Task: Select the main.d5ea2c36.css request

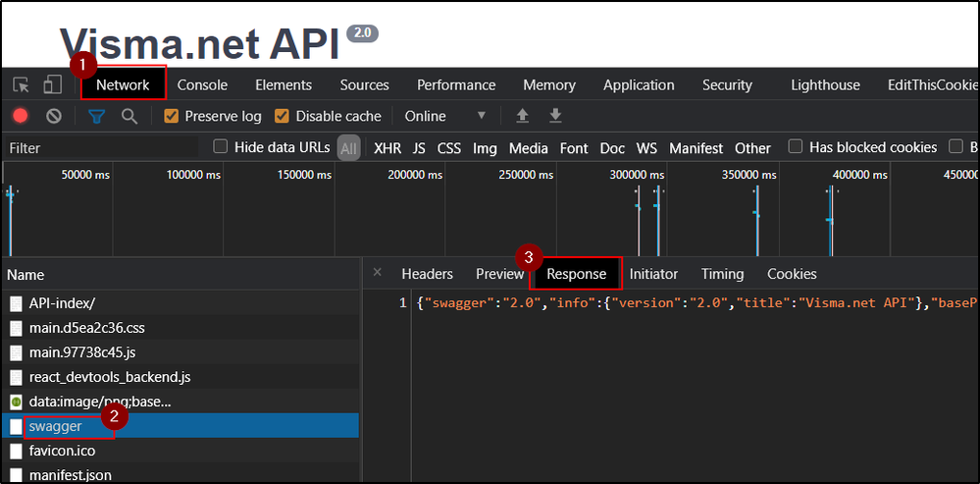Action: pyautogui.click(x=87, y=328)
